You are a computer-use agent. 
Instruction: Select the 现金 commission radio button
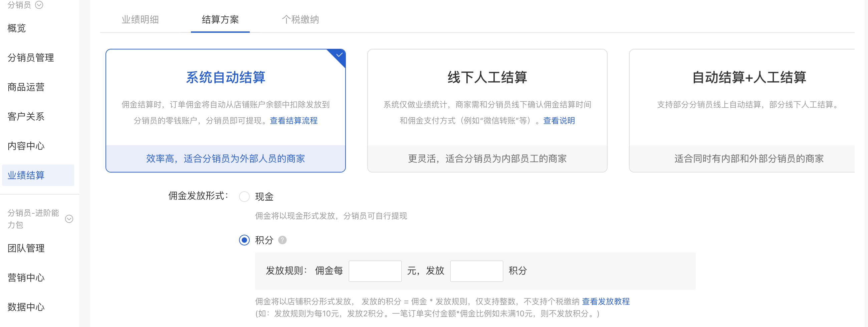coord(244,196)
